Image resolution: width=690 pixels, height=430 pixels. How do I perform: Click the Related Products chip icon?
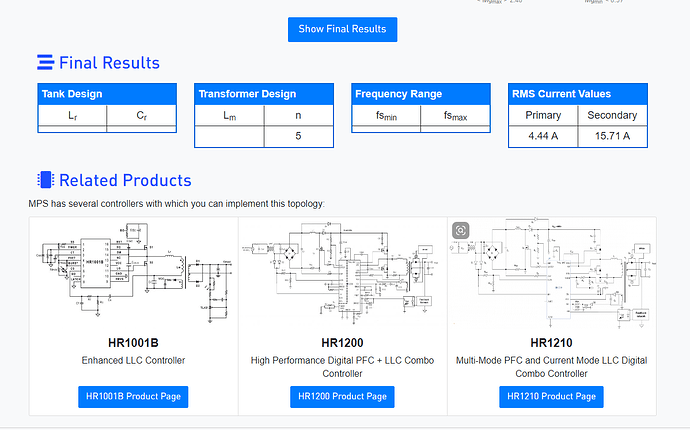point(45,180)
